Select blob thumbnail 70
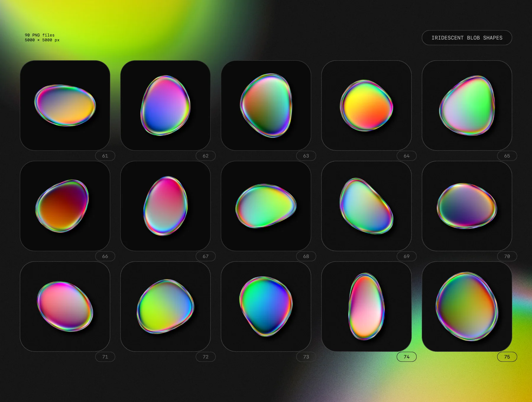 point(467,206)
